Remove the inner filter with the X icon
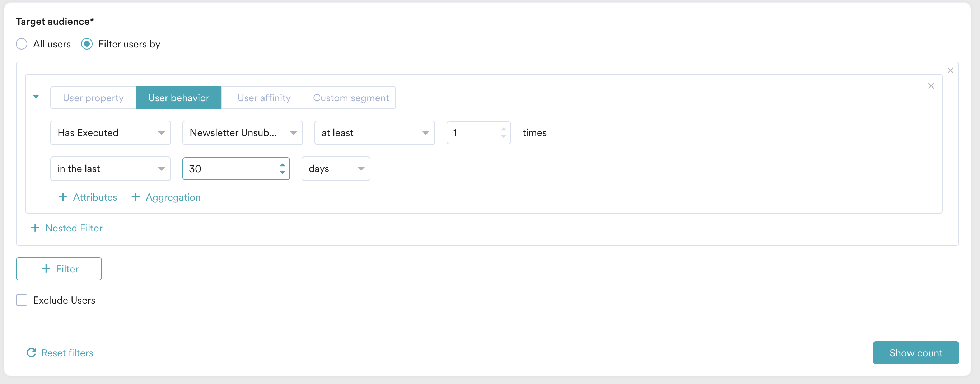This screenshot has height=384, width=980. coord(931,86)
